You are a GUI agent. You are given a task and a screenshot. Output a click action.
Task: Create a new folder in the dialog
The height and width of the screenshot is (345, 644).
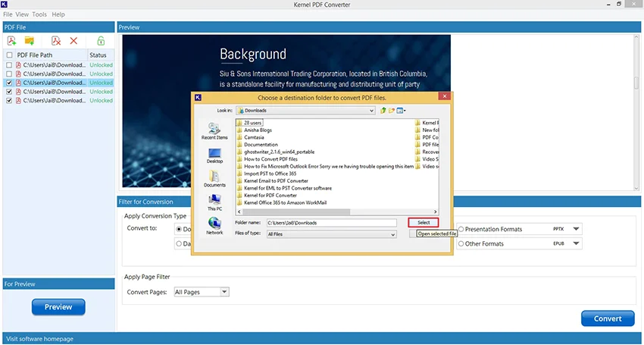pos(392,111)
